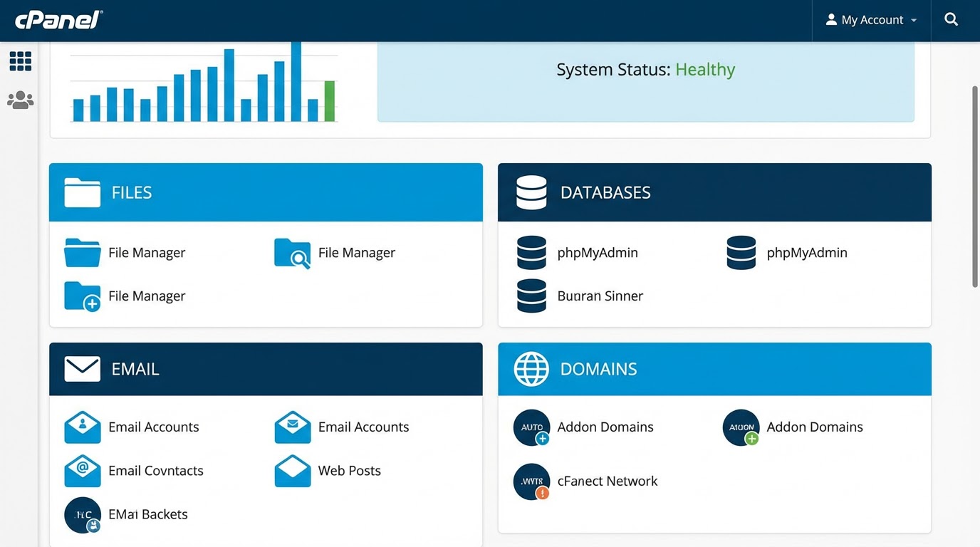This screenshot has height=547, width=980.
Task: Open phpMyAdmin database icon
Action: [531, 253]
